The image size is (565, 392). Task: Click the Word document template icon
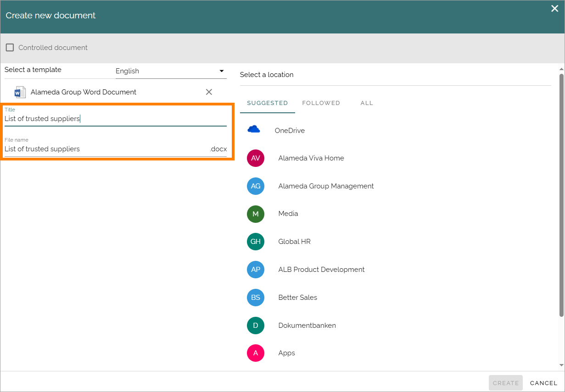20,92
